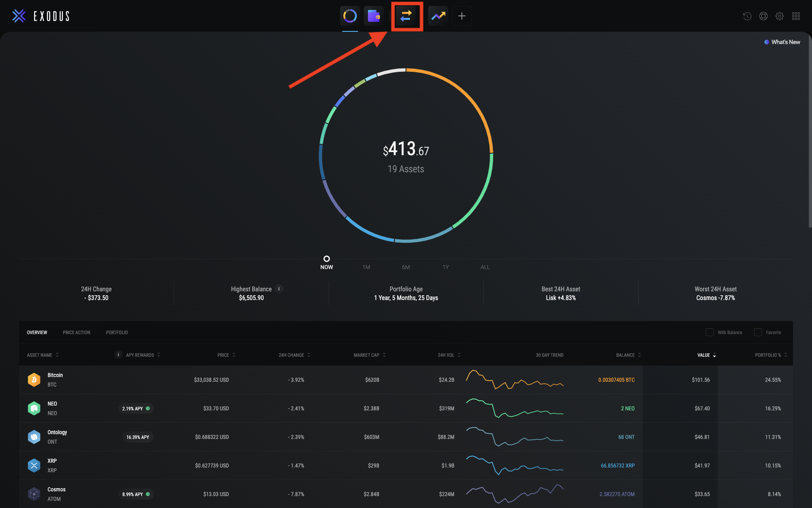Enable the Favorite checkbox
The image size is (812, 508).
[758, 332]
